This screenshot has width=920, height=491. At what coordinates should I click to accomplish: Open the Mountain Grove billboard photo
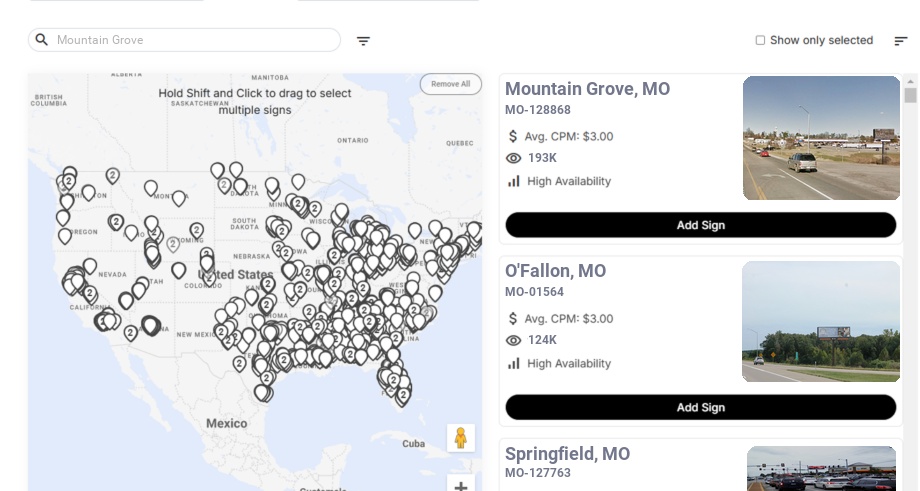pos(821,138)
